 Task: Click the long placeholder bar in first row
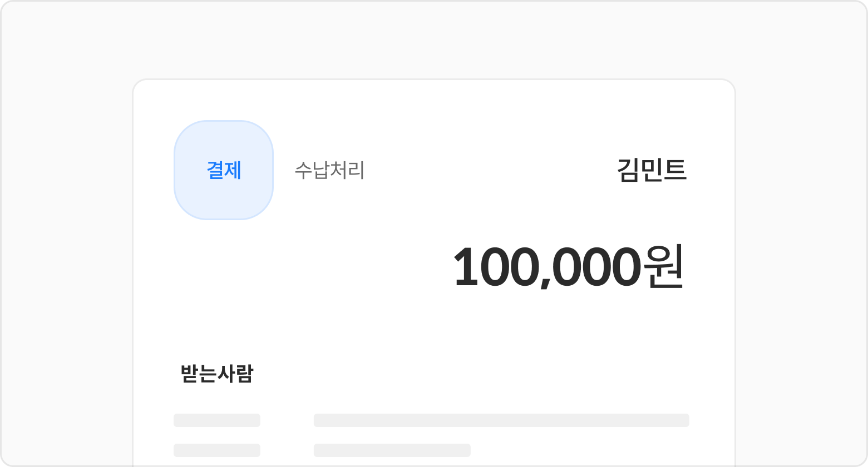tap(501, 420)
